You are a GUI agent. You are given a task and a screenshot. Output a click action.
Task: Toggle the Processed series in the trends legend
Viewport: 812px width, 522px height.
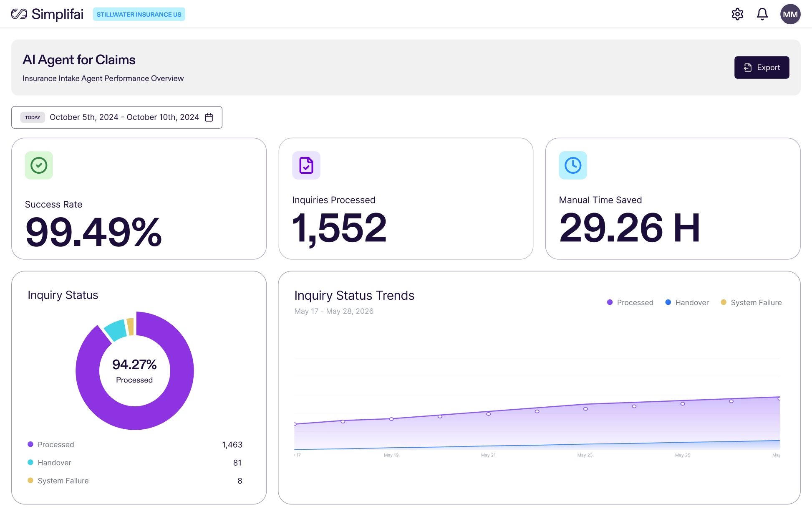point(630,302)
